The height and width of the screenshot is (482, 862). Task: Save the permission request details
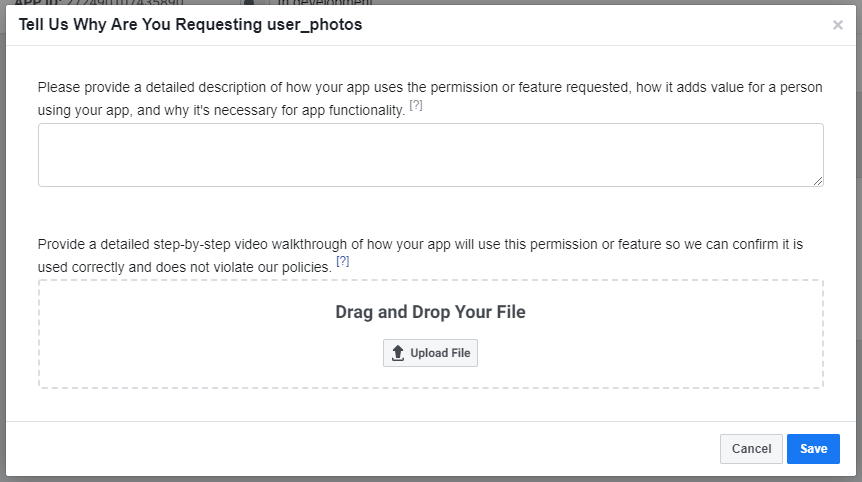[x=813, y=449]
